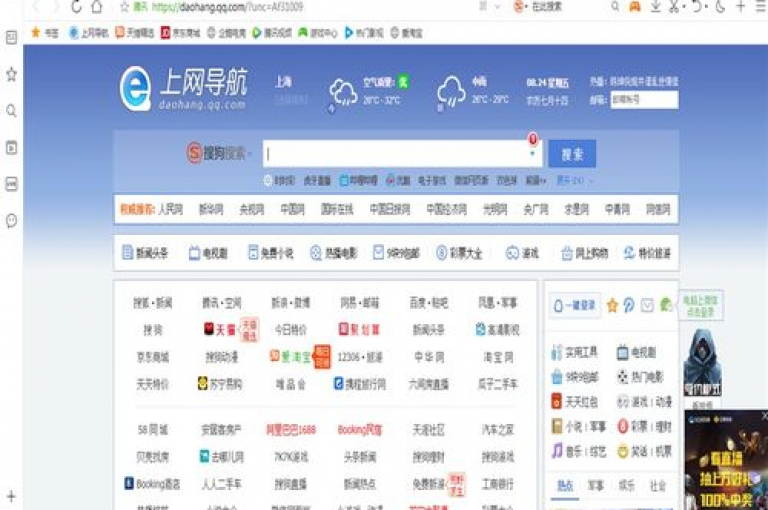Open the 腾讯·空间 link
This screenshot has height=510, width=768.
pos(222,303)
